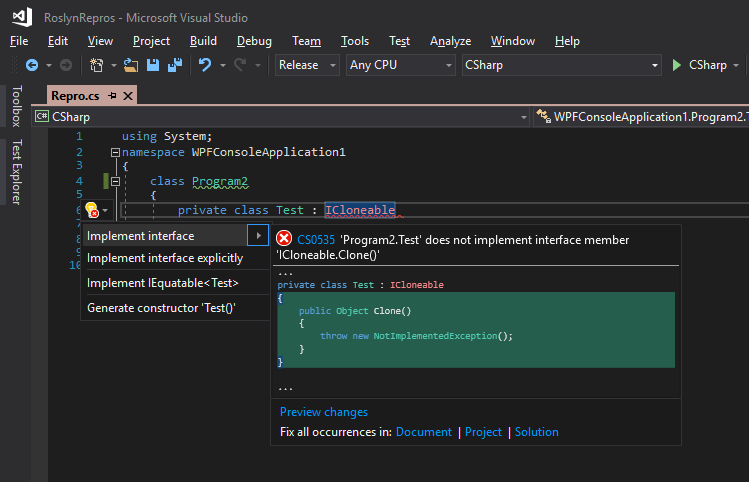This screenshot has width=749, height=482.
Task: Click the lightbulb quick actions icon
Action: 92,210
